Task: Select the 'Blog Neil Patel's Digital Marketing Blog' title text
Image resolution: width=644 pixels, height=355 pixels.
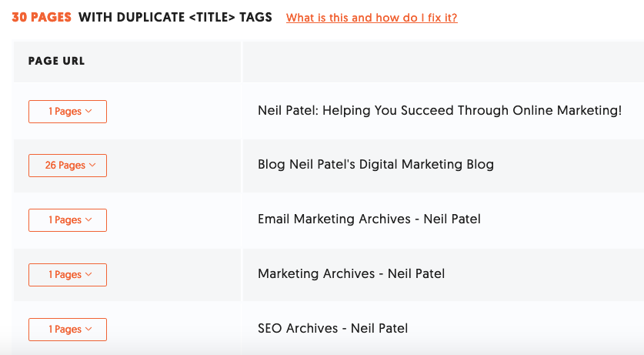Action: click(x=375, y=164)
